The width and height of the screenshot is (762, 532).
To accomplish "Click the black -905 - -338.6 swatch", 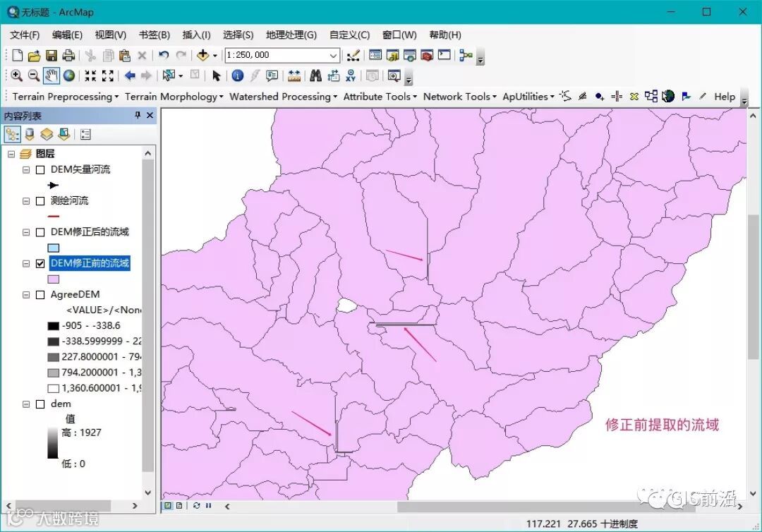I will tap(54, 326).
